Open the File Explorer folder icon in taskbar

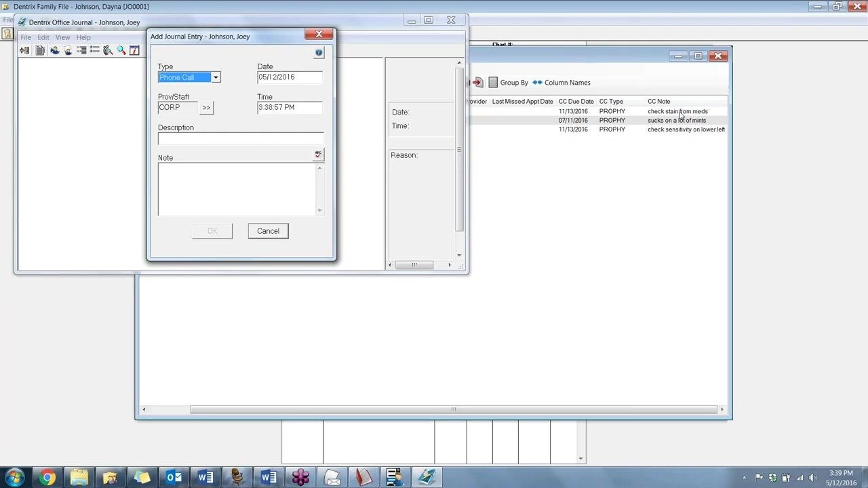(79, 478)
